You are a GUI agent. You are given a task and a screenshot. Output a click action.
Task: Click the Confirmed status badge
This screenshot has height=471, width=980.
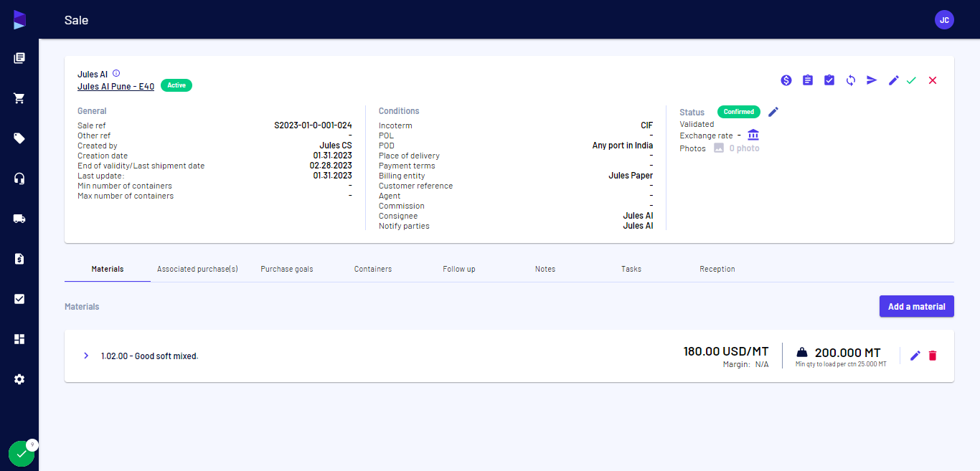click(x=739, y=112)
